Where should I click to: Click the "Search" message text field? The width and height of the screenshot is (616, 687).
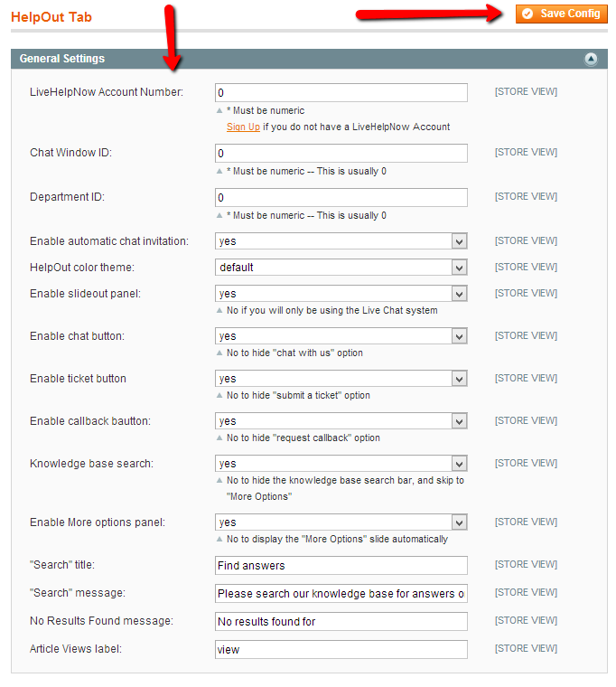click(341, 594)
